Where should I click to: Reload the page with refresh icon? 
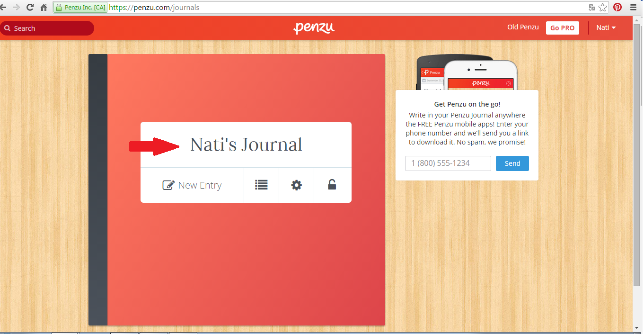pos(30,7)
